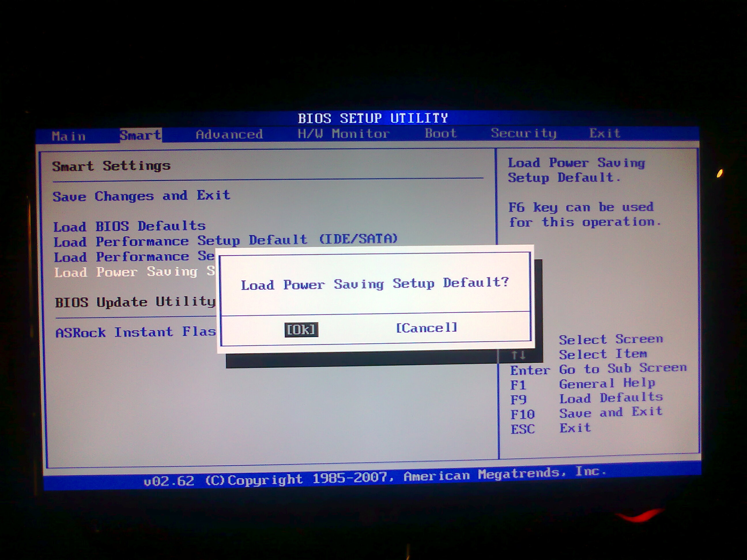Confirm with the [Ok] button
The width and height of the screenshot is (747, 560).
click(301, 330)
